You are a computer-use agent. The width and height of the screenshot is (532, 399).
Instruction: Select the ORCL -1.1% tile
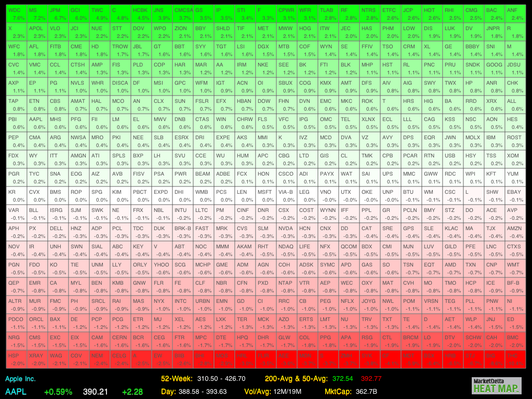[x=37, y=323]
